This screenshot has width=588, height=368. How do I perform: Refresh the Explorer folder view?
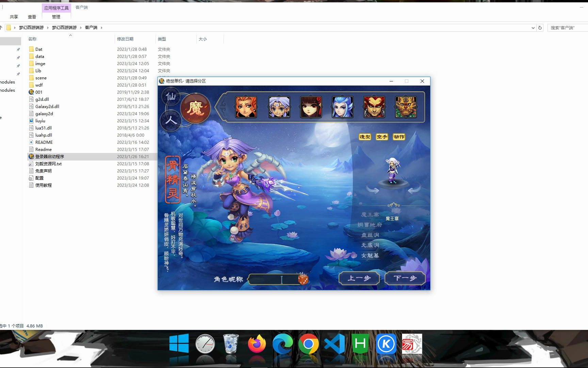540,28
